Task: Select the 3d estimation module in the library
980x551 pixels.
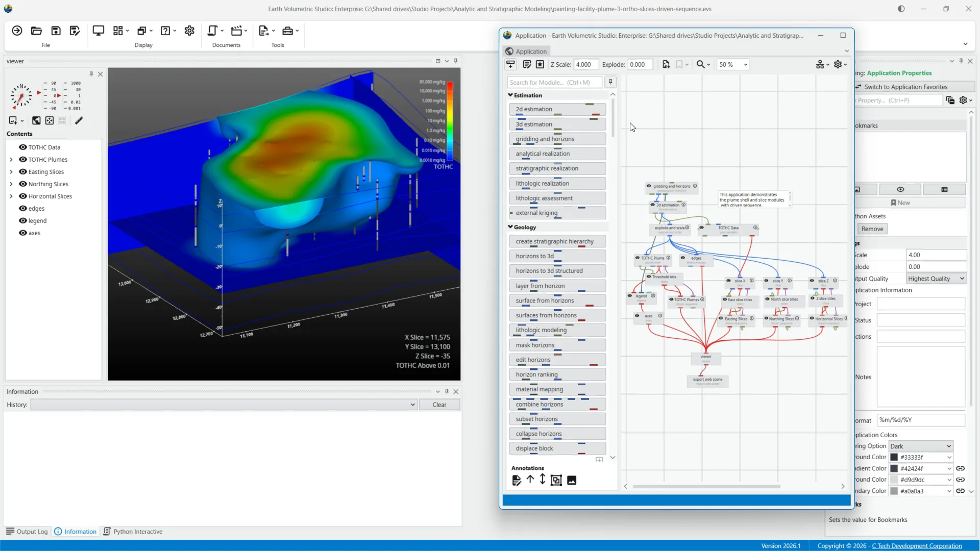Action: click(x=557, y=124)
